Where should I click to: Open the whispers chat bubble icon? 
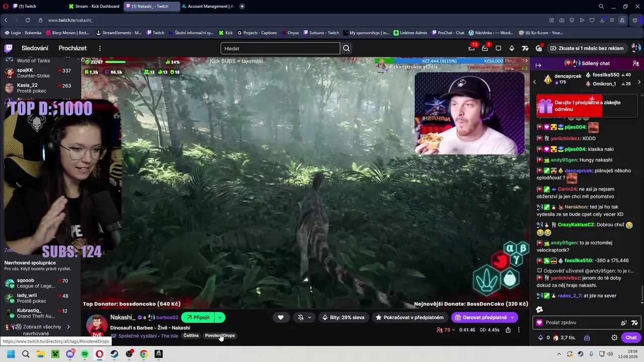[x=498, y=48]
